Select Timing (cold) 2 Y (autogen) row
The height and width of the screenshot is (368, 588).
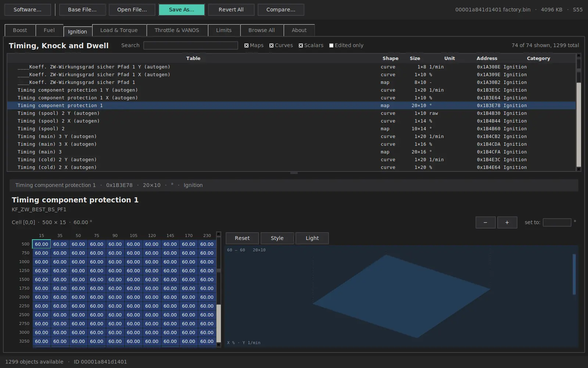pyautogui.click(x=291, y=160)
